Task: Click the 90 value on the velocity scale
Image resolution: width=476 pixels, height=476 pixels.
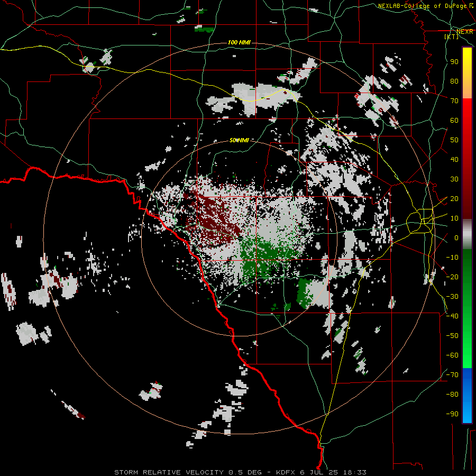Action: [x=454, y=62]
